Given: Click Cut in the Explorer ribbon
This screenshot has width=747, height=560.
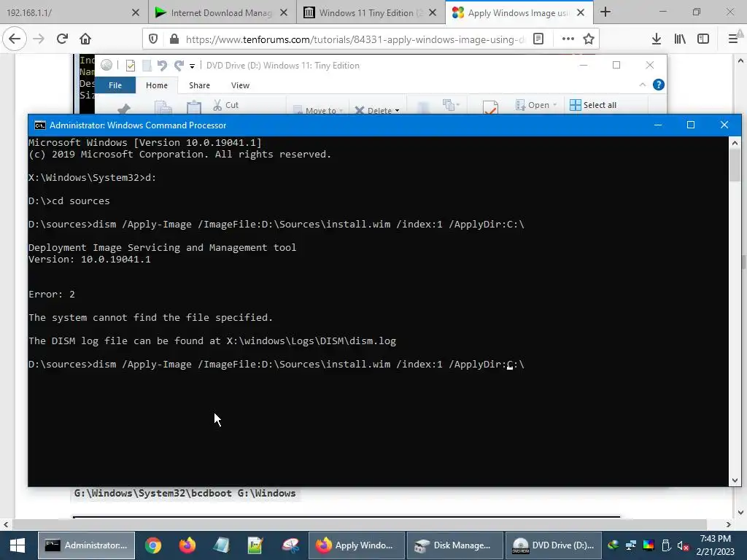Looking at the screenshot, I should tap(226, 105).
